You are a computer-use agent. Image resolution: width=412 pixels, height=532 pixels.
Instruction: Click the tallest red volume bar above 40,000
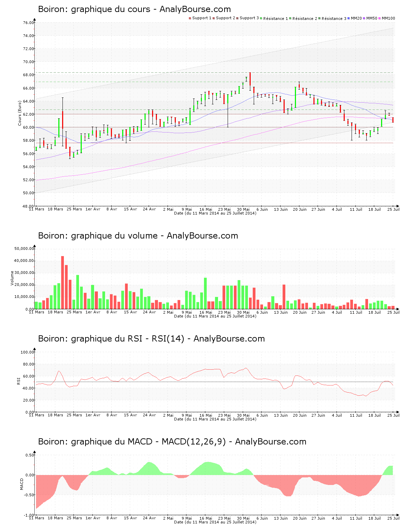point(62,282)
